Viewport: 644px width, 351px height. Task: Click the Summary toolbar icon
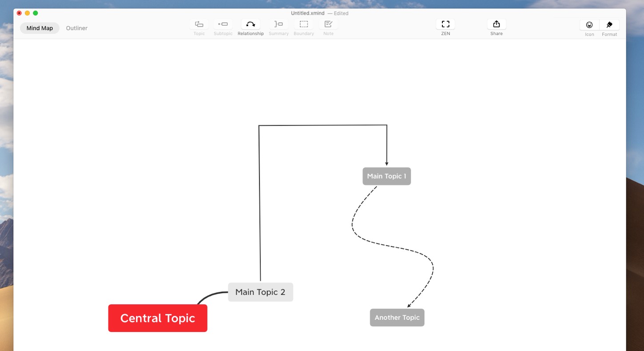[278, 24]
